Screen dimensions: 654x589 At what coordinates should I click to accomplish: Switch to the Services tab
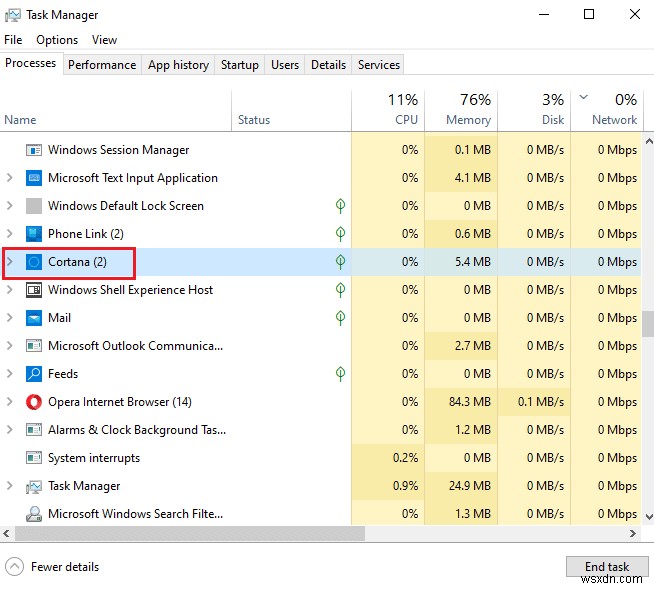(x=378, y=65)
